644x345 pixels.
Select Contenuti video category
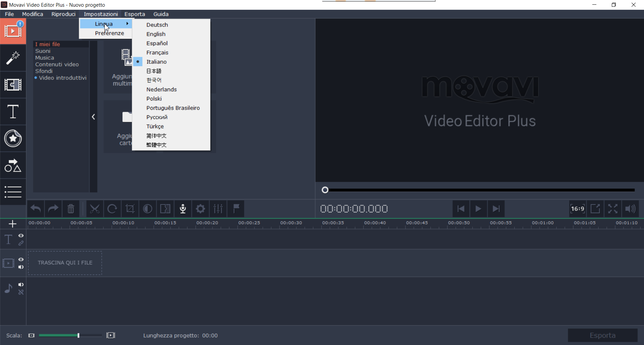(x=57, y=64)
